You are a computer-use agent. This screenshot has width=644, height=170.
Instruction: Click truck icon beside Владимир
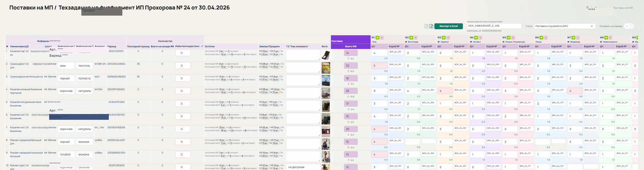tap(569, 42)
